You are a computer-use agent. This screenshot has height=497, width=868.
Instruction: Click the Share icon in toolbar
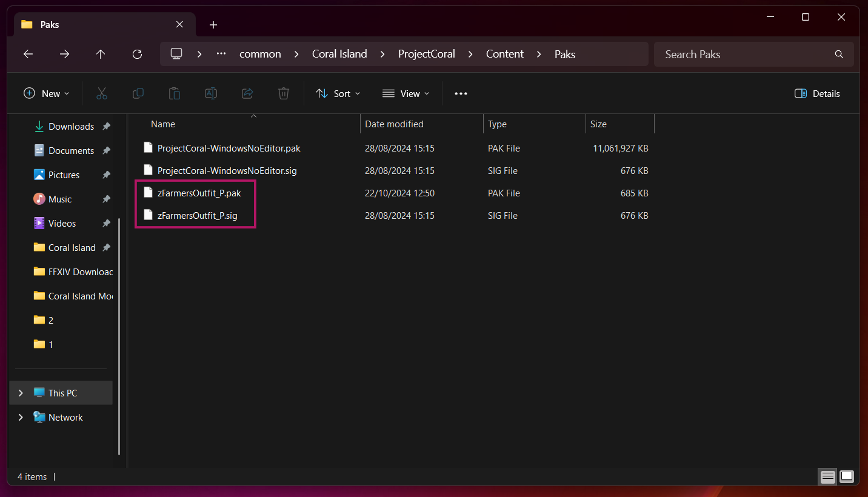tap(247, 93)
